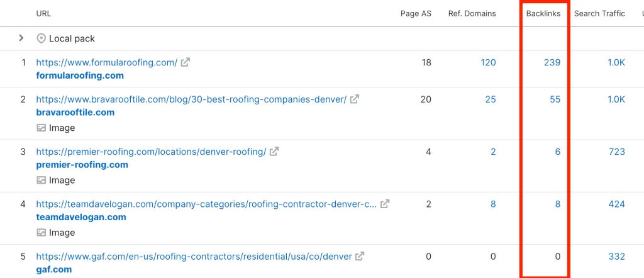Sort by the Ref. Domains column header

(x=472, y=14)
